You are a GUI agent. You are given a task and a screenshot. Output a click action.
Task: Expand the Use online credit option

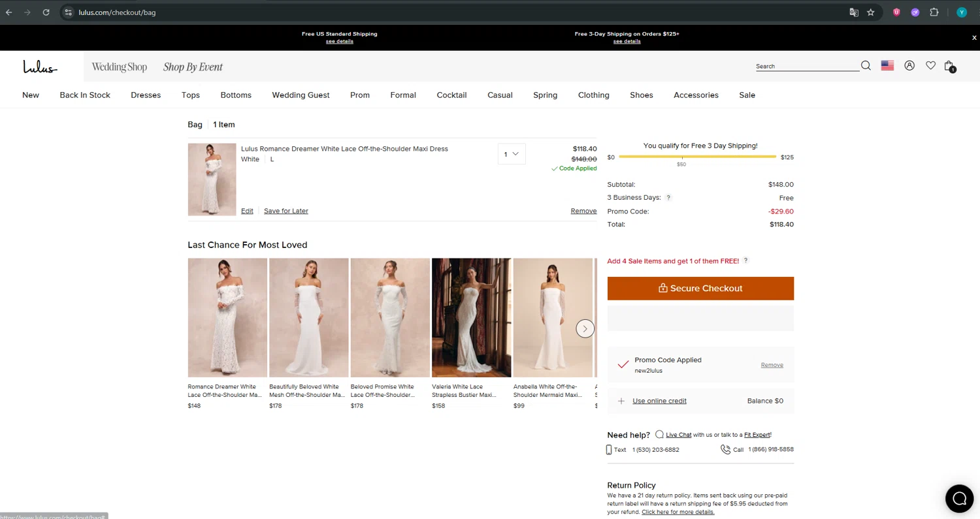coord(659,401)
